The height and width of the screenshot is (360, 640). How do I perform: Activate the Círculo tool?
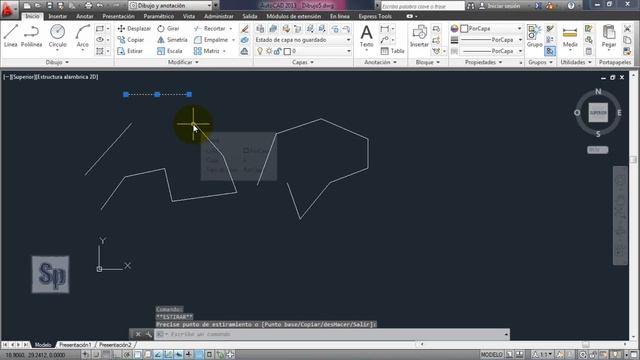point(58,37)
